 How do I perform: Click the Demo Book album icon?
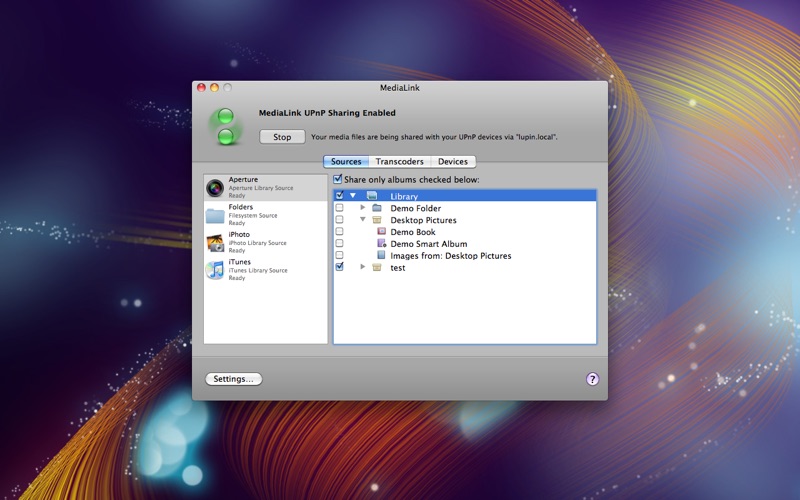click(381, 232)
